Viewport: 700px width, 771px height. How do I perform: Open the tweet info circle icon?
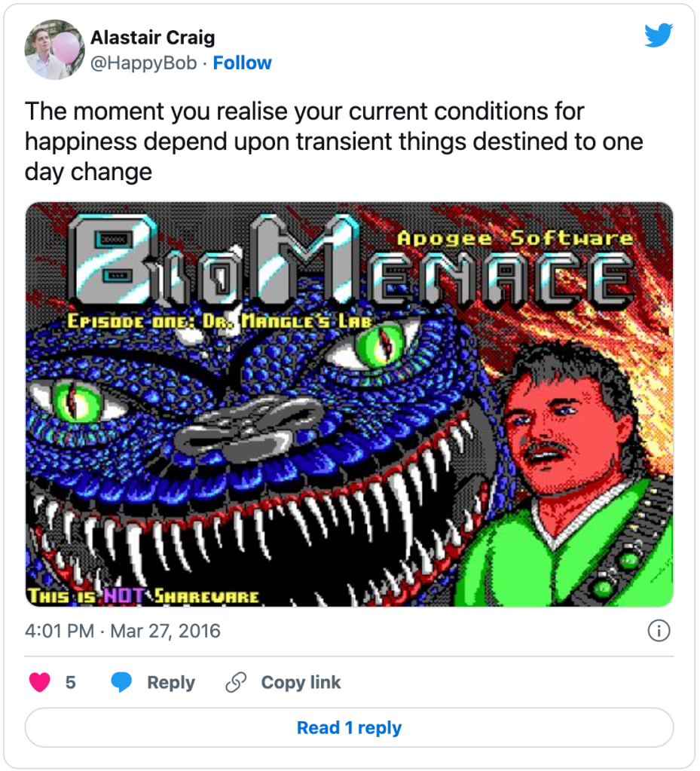[659, 631]
